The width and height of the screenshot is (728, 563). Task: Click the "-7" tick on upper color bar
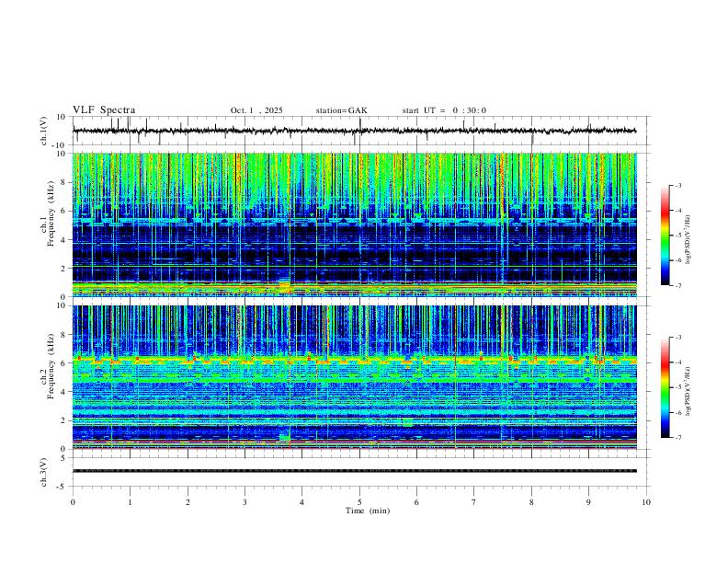click(678, 286)
